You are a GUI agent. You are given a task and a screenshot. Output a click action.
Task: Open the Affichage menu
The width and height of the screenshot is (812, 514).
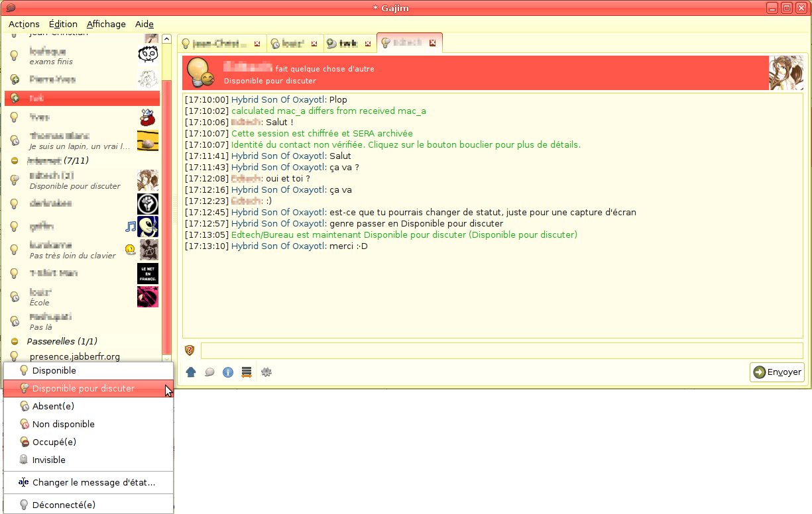click(x=106, y=24)
